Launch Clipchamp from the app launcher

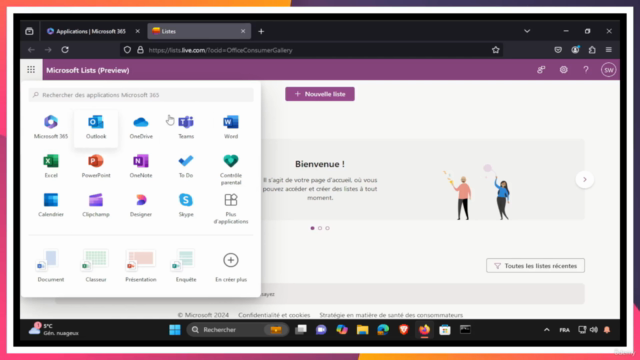pos(96,205)
